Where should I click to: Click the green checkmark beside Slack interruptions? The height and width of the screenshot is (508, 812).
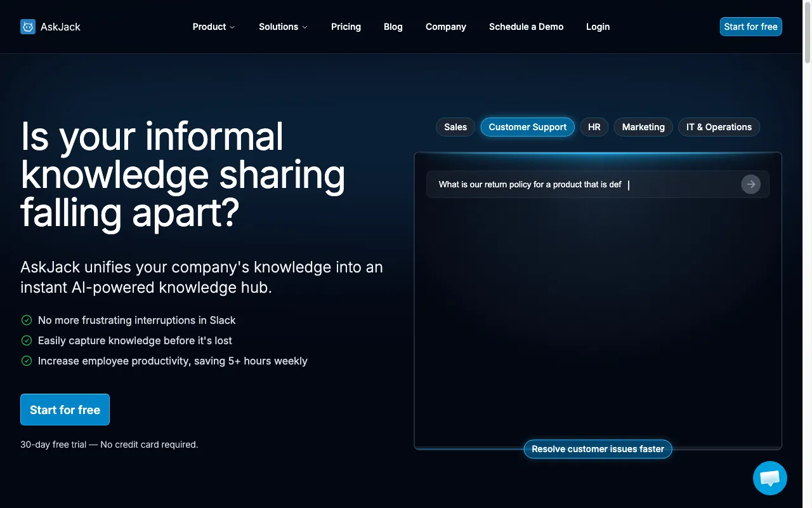(x=27, y=320)
